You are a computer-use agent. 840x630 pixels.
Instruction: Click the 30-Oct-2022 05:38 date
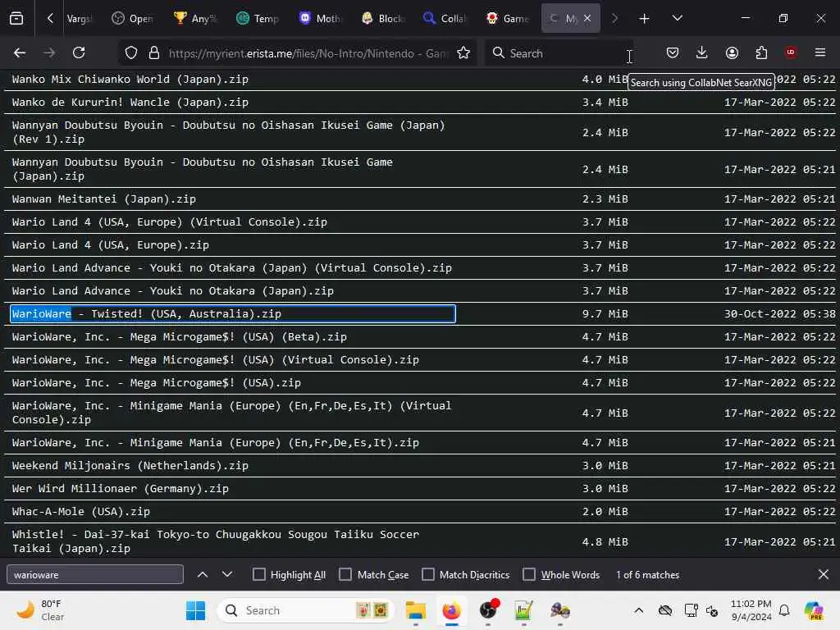779,314
